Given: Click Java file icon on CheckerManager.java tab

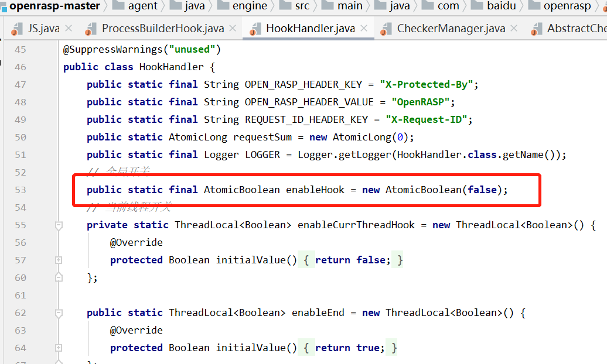Looking at the screenshot, I should [386, 29].
